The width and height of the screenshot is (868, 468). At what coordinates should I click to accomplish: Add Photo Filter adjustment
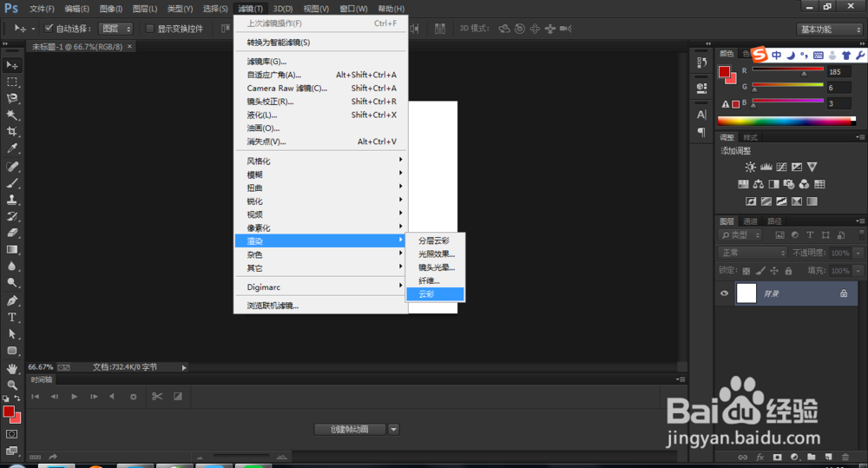pos(789,184)
